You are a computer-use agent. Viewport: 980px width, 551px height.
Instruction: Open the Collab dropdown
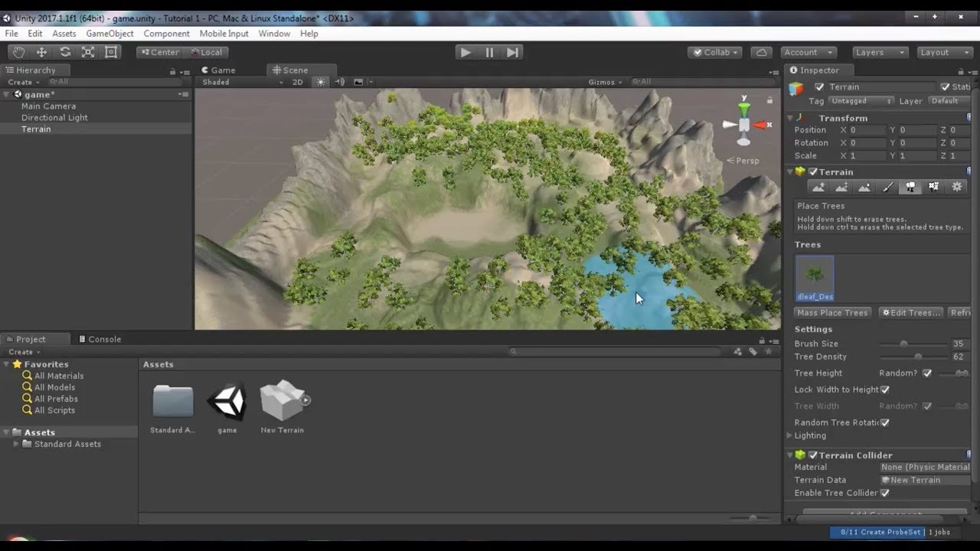[x=714, y=52]
